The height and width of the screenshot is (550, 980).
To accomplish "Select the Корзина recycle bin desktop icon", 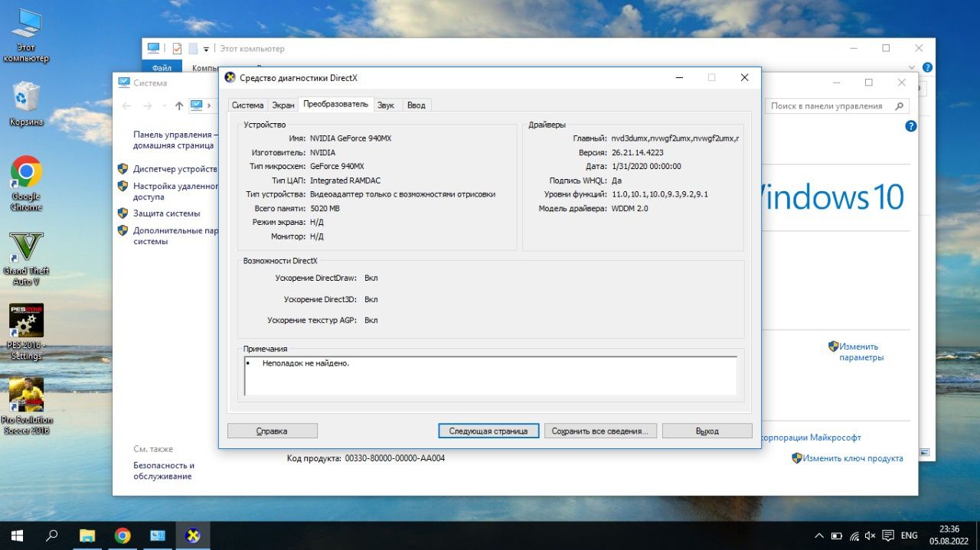I will click(x=26, y=103).
